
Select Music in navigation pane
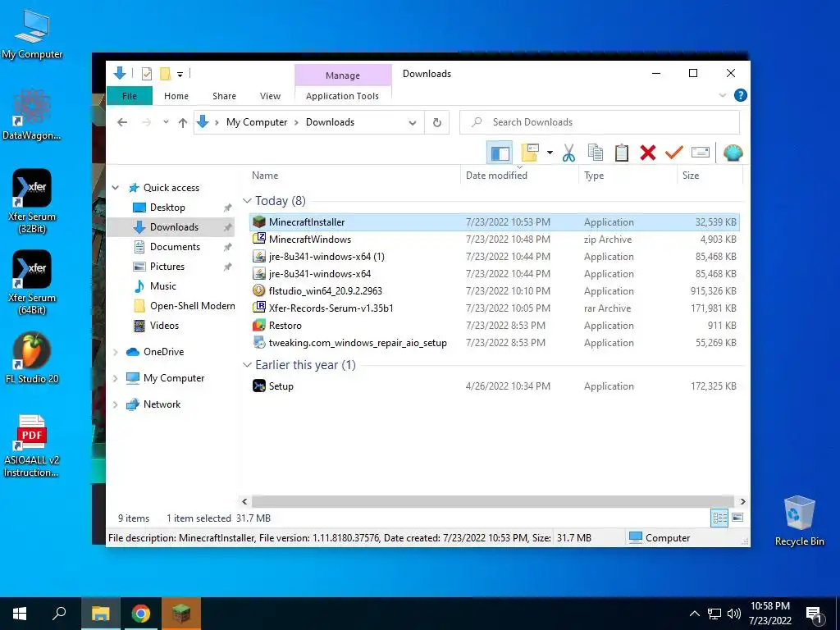163,286
